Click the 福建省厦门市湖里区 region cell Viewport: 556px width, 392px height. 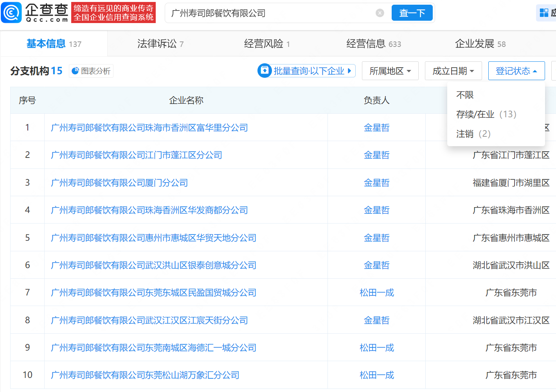tap(511, 183)
